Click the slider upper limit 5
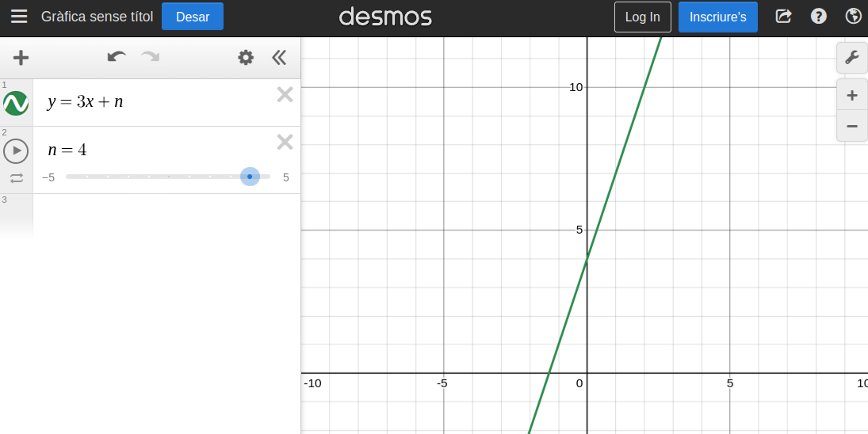The image size is (868, 434). click(286, 177)
